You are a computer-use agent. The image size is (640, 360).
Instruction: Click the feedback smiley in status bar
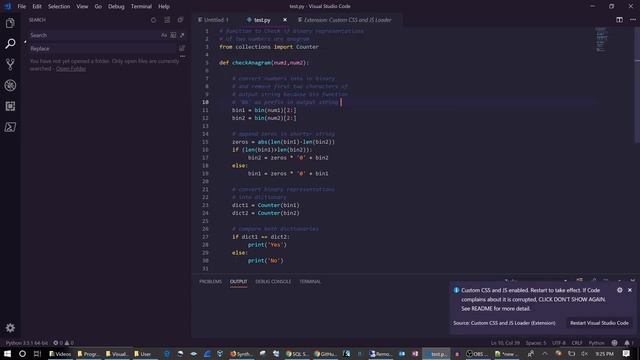click(x=614, y=343)
